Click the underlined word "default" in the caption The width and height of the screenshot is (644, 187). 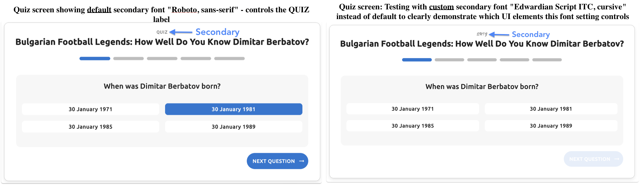coord(99,10)
